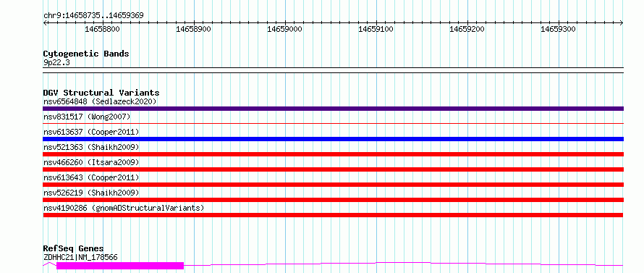The image size is (644, 273).
Task: Open the Cytogenetic Bands track title
Action: click(86, 54)
